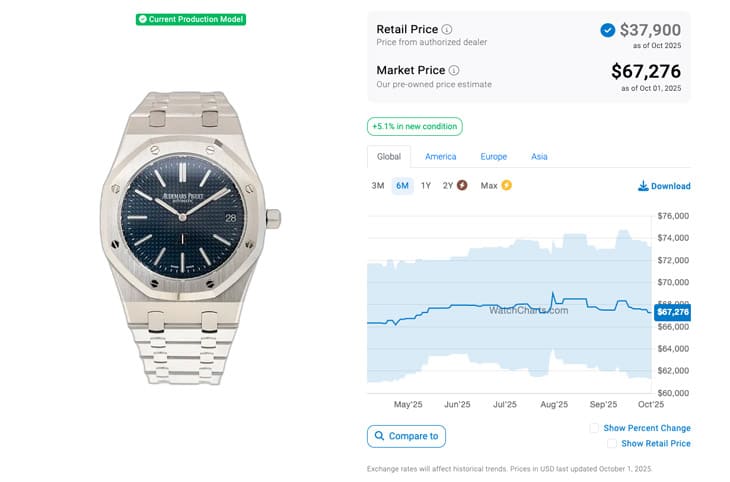Select the Global tab
Image resolution: width=730 pixels, height=482 pixels.
(x=387, y=157)
